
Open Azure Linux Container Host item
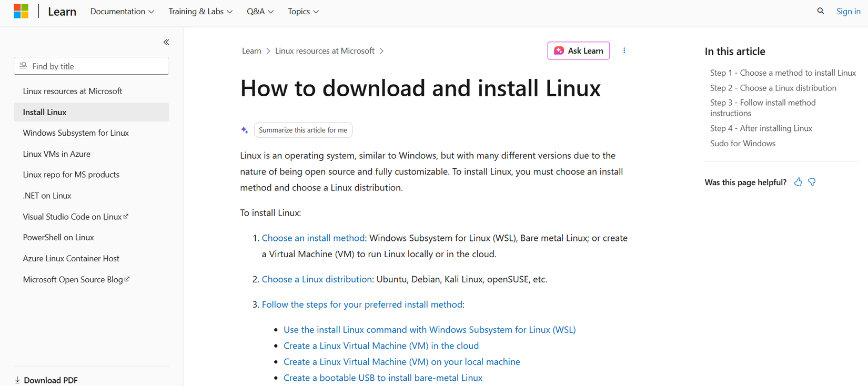(x=71, y=258)
